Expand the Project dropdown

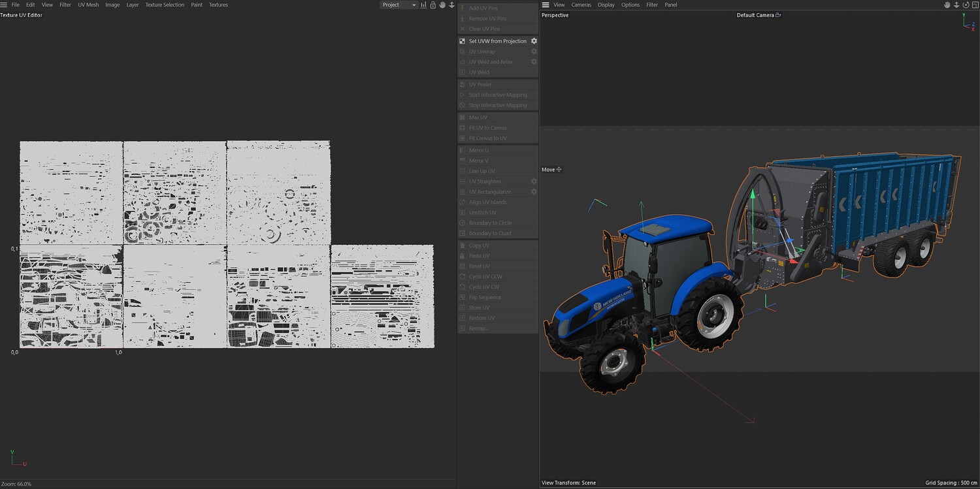pos(399,5)
